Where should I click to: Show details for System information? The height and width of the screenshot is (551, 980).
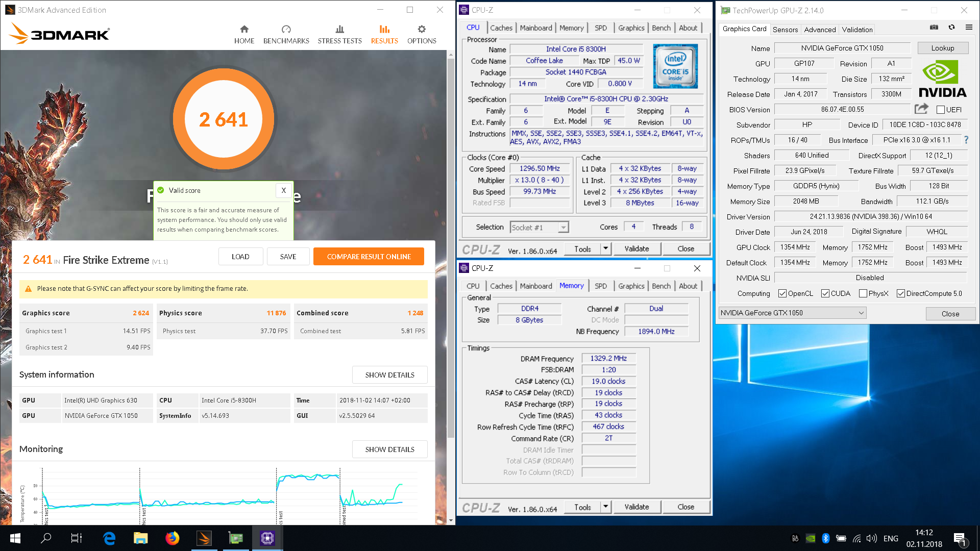pos(390,375)
